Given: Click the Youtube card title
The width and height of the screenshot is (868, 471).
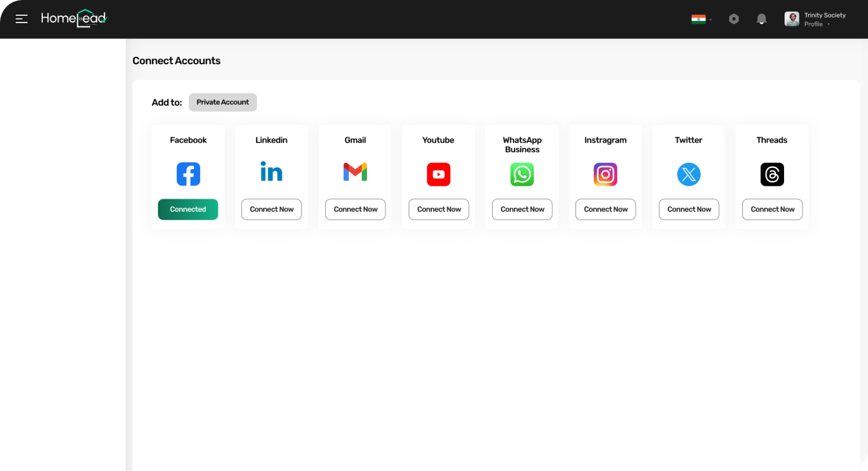Looking at the screenshot, I should pos(439,140).
